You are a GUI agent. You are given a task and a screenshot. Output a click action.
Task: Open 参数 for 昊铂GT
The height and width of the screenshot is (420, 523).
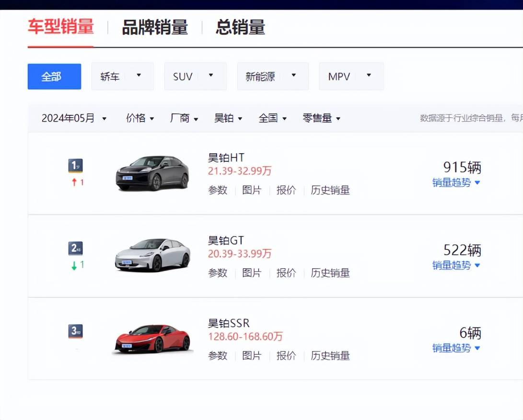pos(218,272)
